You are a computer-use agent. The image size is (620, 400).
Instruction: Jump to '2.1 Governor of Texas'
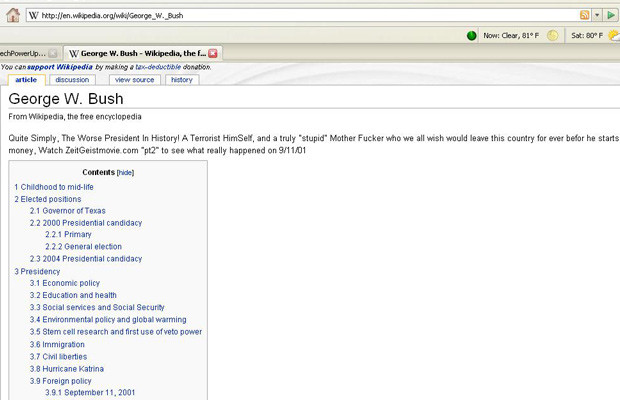68,211
